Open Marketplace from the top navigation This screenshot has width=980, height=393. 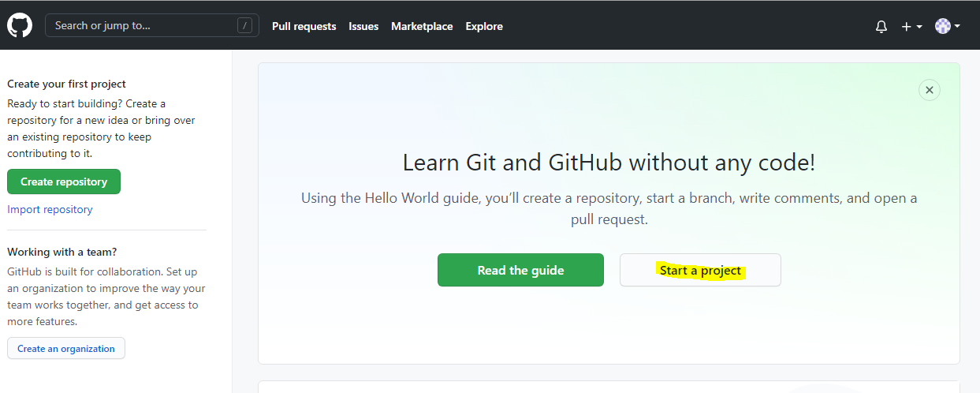coord(422,26)
